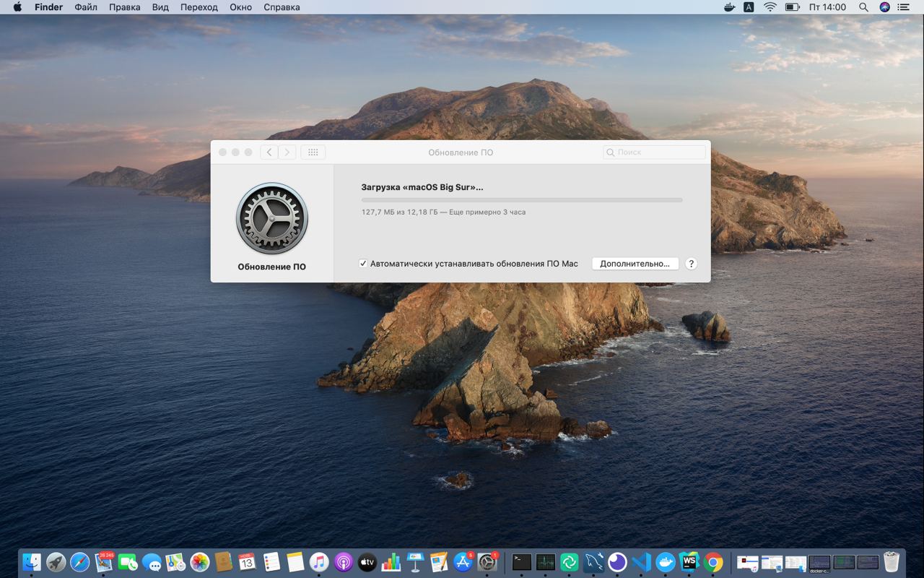
Task: Open Terminal in Dock
Action: click(521, 562)
